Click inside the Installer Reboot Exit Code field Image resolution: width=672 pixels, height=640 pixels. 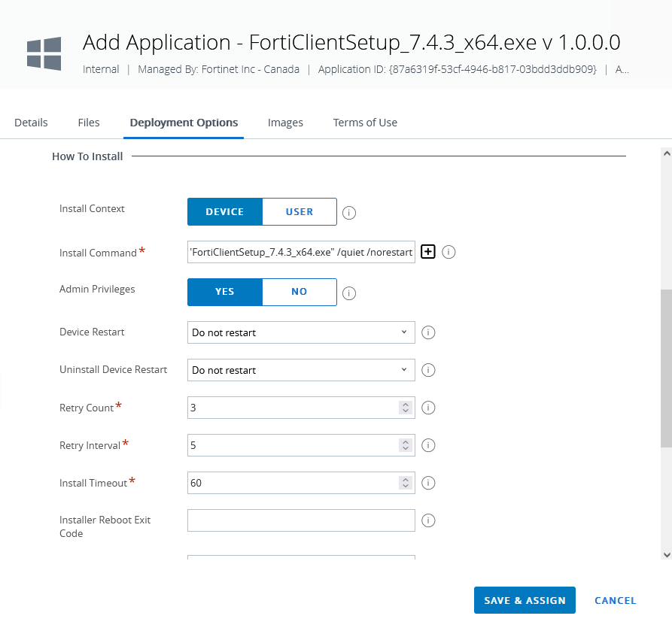pyautogui.click(x=301, y=520)
